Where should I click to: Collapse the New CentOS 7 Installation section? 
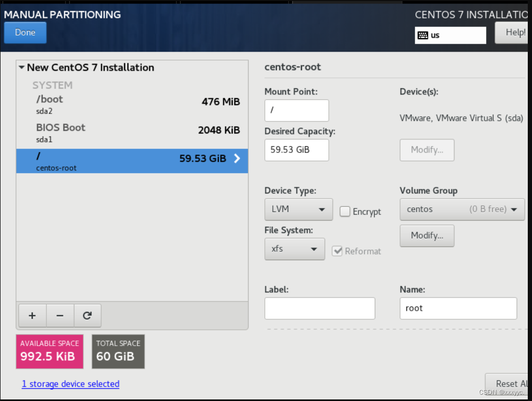(x=22, y=67)
